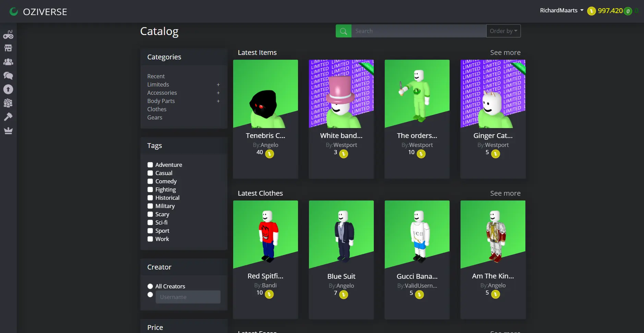Select the shop icon in the sidebar
This screenshot has width=644, height=333.
tap(8, 48)
